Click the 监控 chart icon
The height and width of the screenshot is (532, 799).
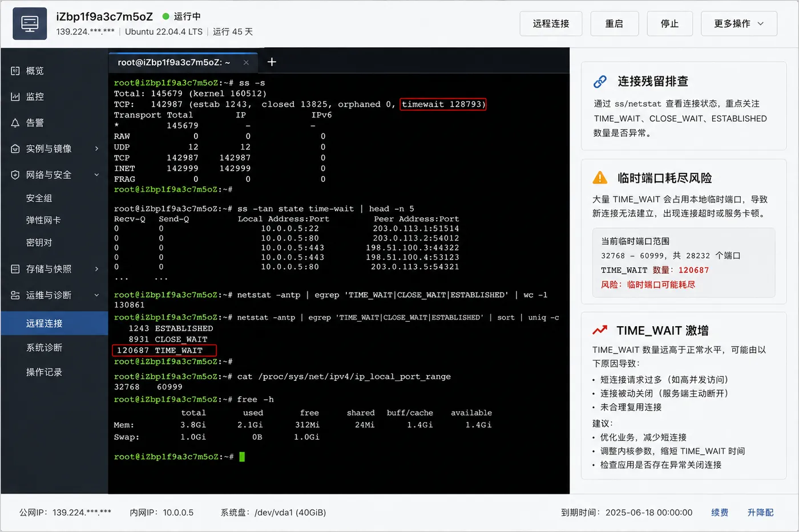(15, 96)
